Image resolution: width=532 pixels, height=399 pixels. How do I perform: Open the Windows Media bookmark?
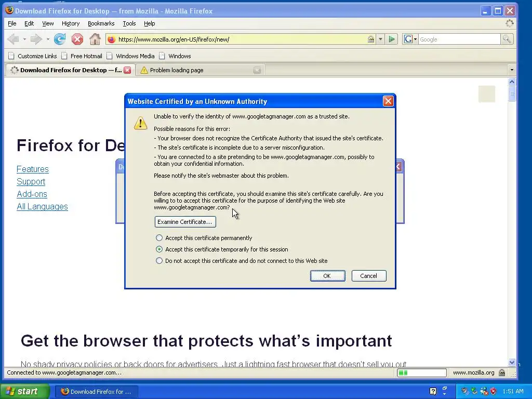click(x=130, y=56)
